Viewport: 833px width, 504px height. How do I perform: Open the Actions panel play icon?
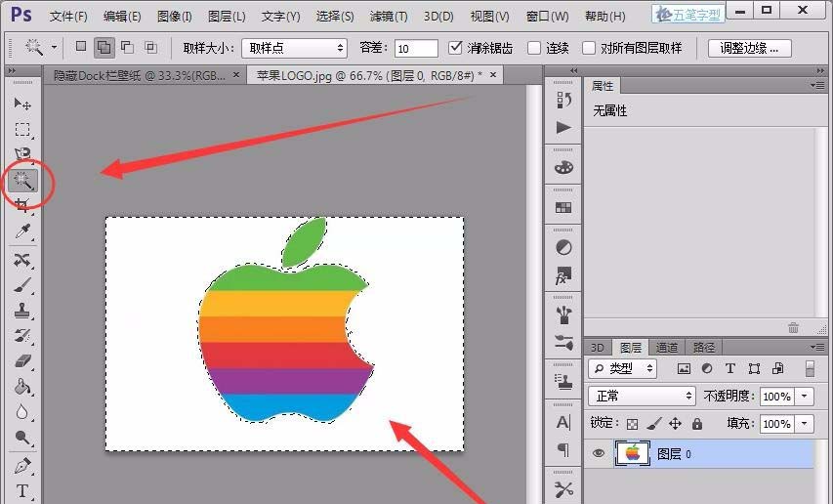tap(563, 127)
